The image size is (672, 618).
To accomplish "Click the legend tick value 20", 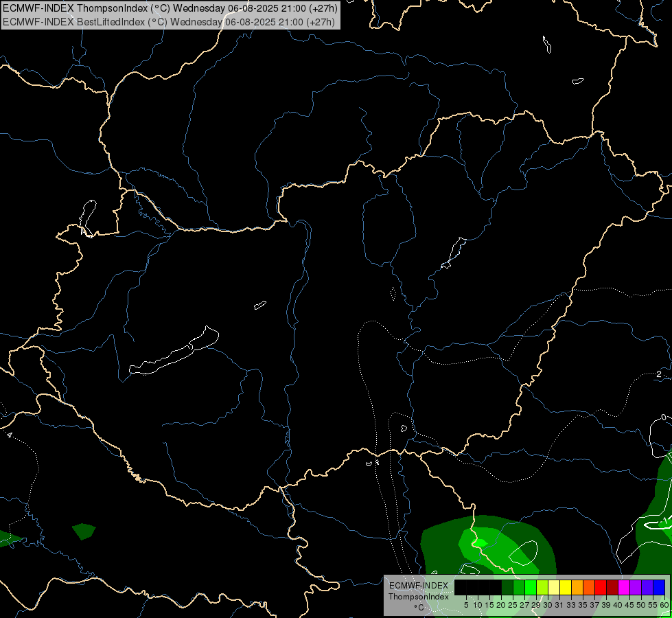I will (501, 605).
